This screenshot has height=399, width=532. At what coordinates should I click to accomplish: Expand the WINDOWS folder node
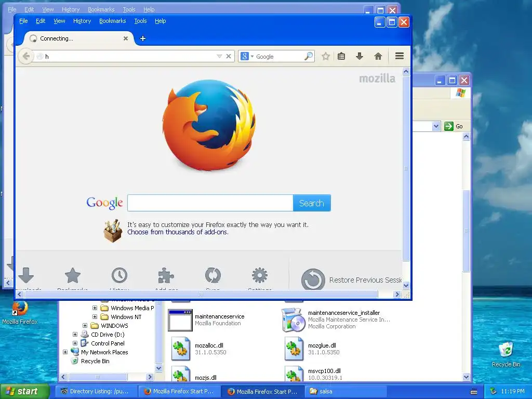point(85,326)
